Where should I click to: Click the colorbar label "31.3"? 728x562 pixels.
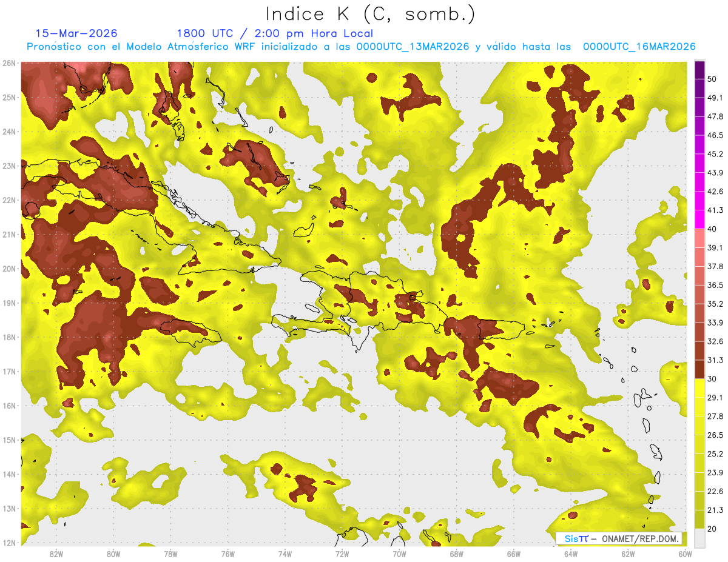click(715, 360)
